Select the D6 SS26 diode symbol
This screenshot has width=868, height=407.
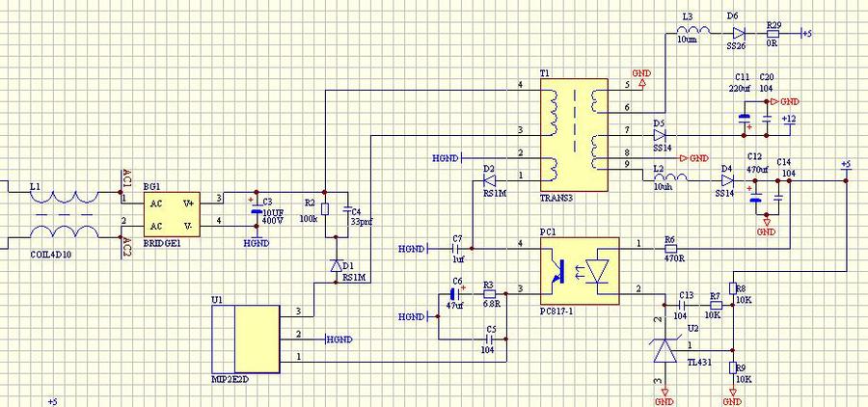pos(737,33)
